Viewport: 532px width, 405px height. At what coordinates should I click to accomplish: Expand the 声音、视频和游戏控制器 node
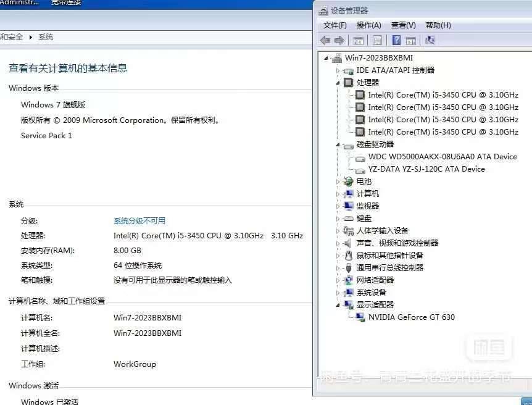pyautogui.click(x=338, y=243)
